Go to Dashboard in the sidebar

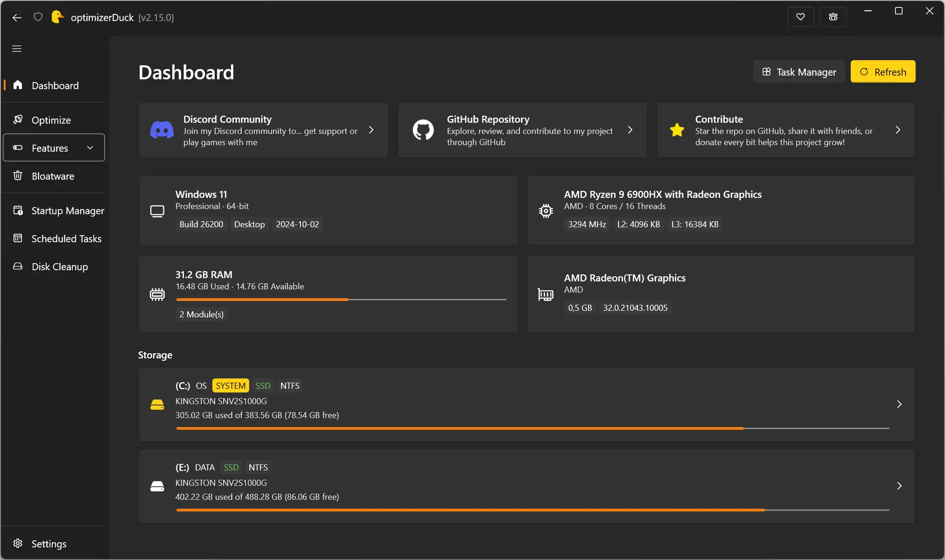(x=54, y=85)
